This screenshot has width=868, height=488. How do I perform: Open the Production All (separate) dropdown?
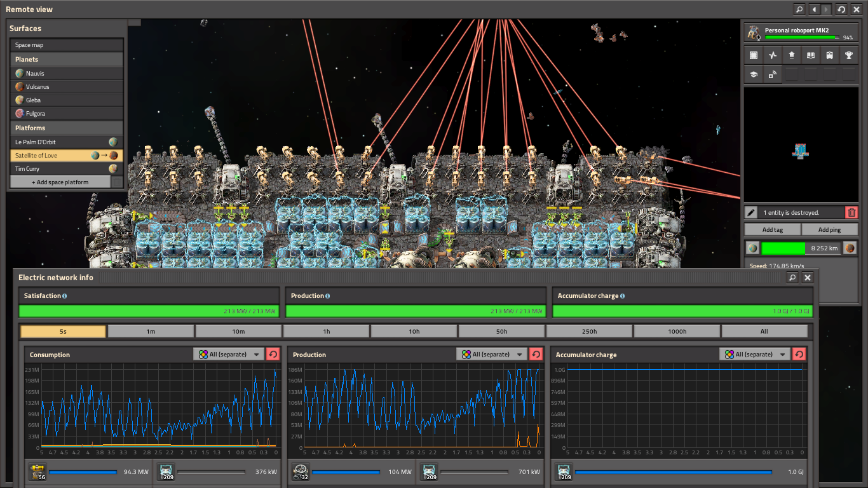492,355
